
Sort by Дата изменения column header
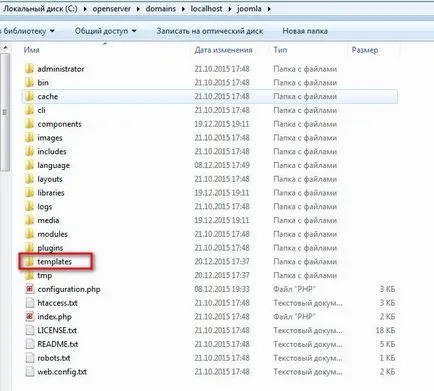(223, 50)
